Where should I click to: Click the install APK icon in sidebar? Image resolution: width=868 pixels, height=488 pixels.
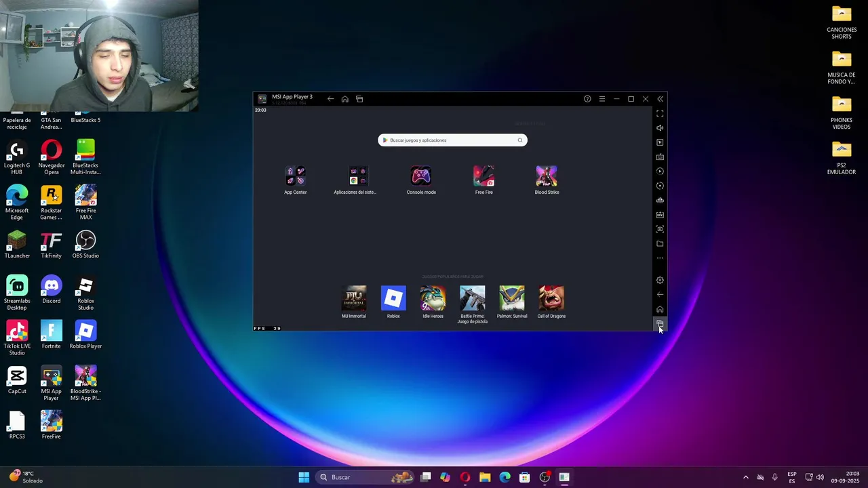coord(660,215)
